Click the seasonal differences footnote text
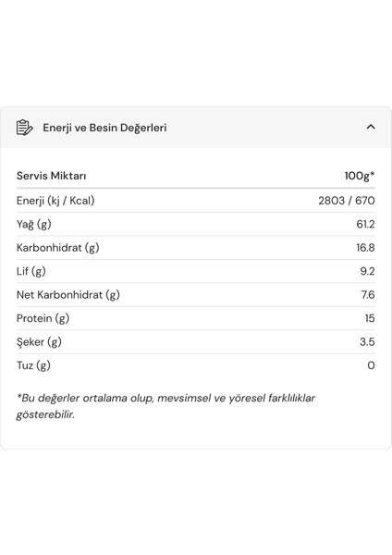Screen dimensions: 392x555 click(165, 406)
